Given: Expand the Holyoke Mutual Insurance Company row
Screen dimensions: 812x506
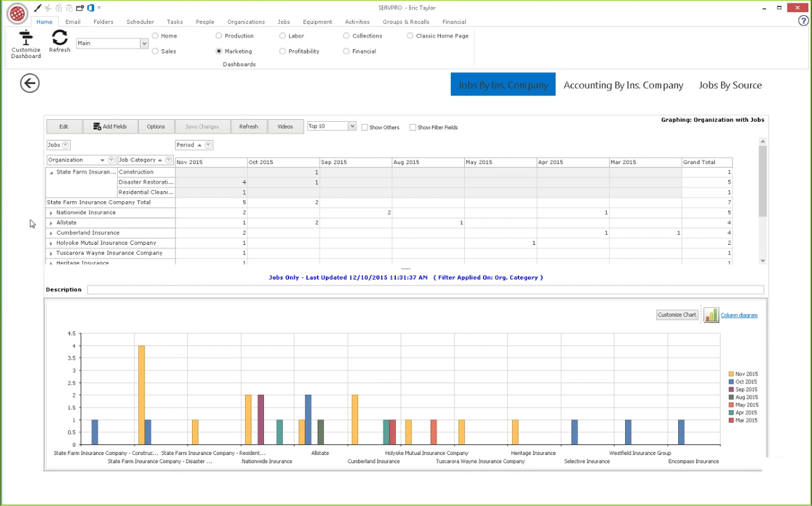Looking at the screenshot, I should [51, 244].
